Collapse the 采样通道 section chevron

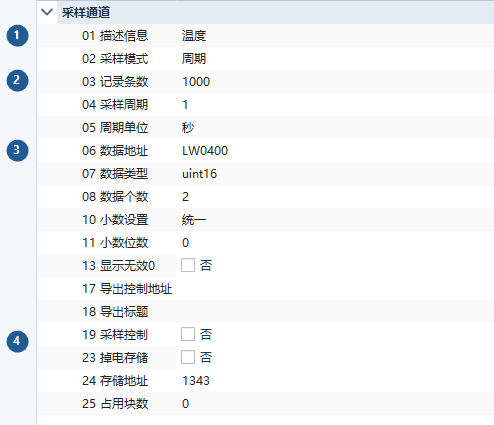(x=47, y=12)
